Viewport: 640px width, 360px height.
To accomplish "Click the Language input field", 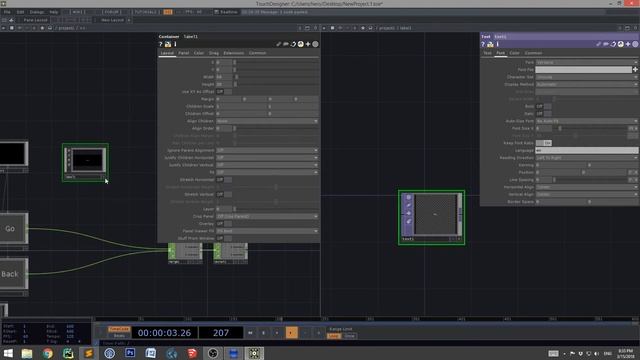I will [587, 150].
